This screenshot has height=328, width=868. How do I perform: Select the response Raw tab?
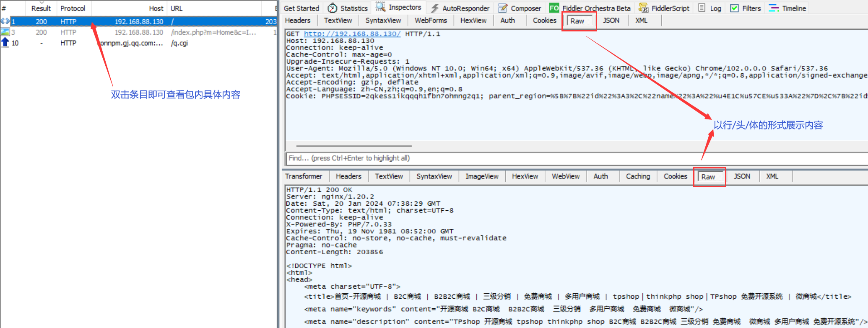pos(709,177)
